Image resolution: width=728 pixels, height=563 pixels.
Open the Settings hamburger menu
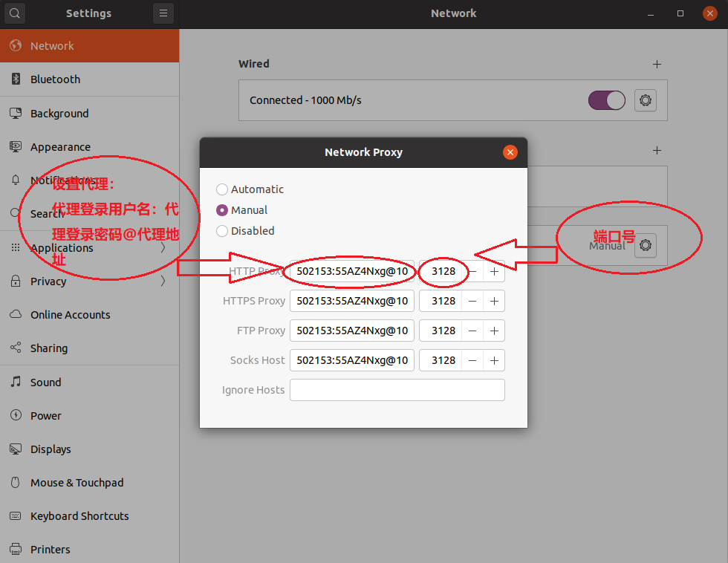point(163,13)
